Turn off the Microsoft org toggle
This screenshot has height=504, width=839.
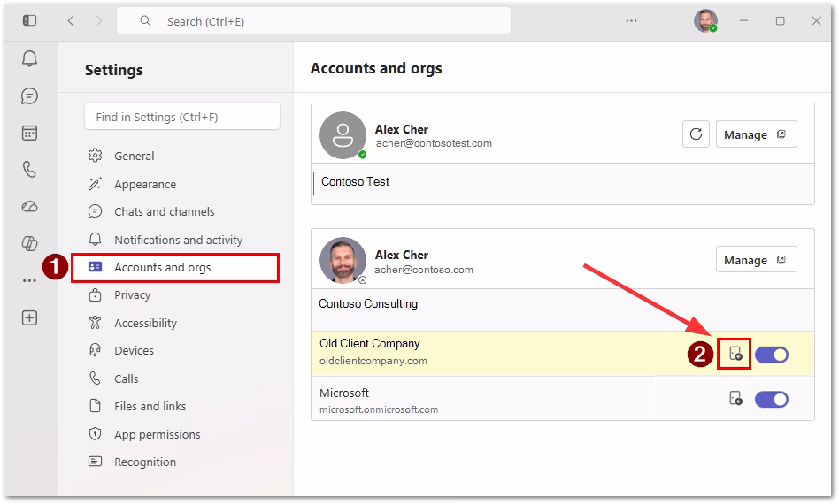[x=772, y=400]
